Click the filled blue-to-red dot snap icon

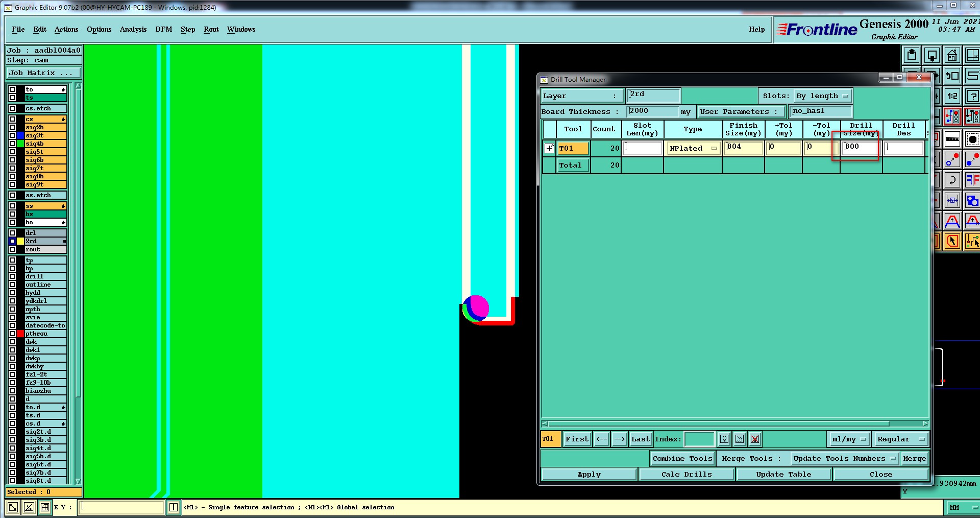[973, 159]
